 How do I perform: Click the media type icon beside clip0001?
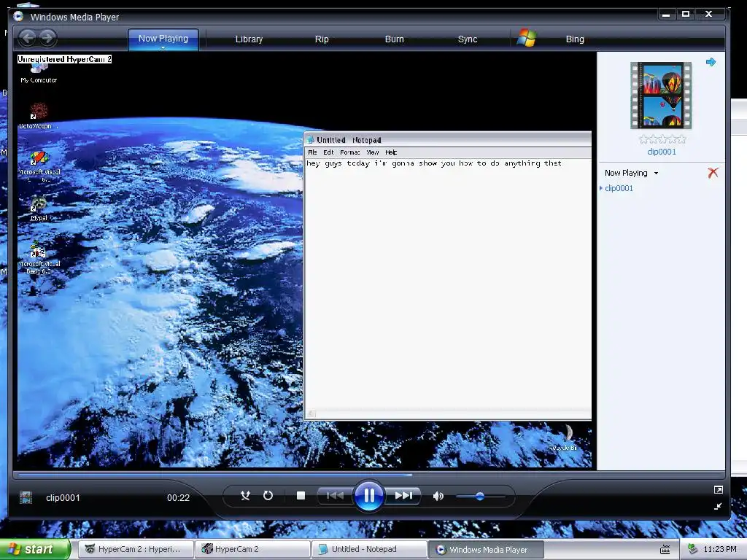tap(26, 497)
